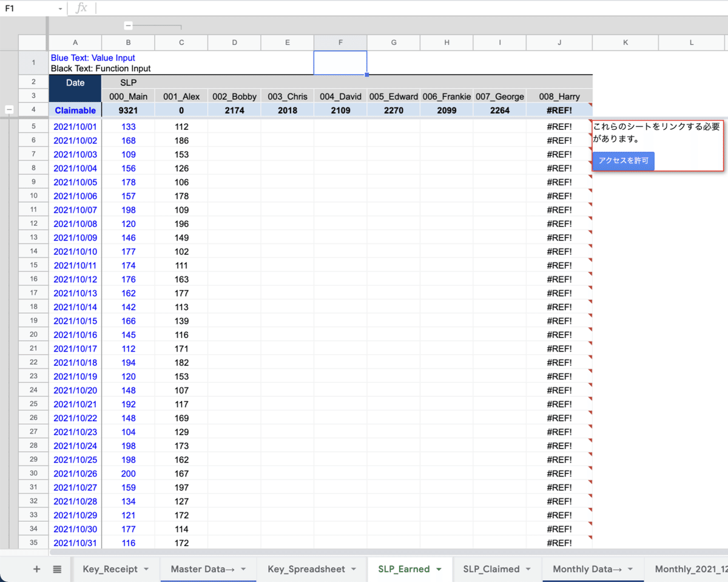This screenshot has width=728, height=582.
Task: Click the claimable value 2109
Action: coord(340,110)
